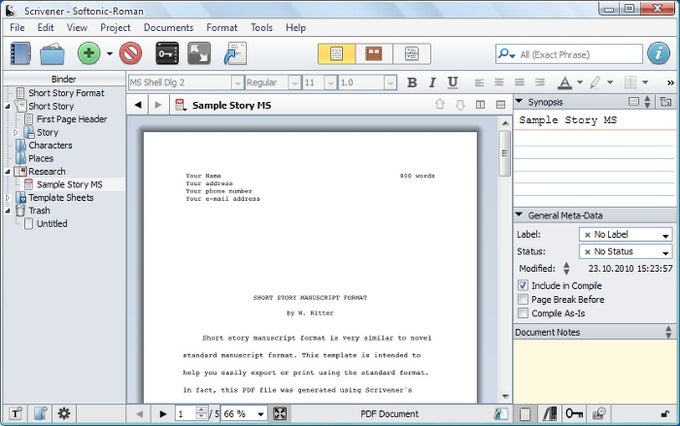Open the Add button dropdown arrow

[x=109, y=54]
